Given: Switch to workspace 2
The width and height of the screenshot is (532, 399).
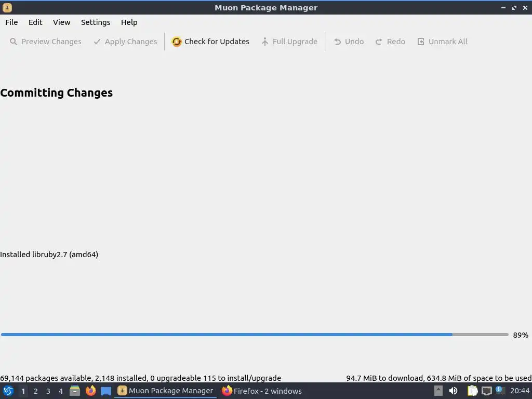Looking at the screenshot, I should 36,391.
